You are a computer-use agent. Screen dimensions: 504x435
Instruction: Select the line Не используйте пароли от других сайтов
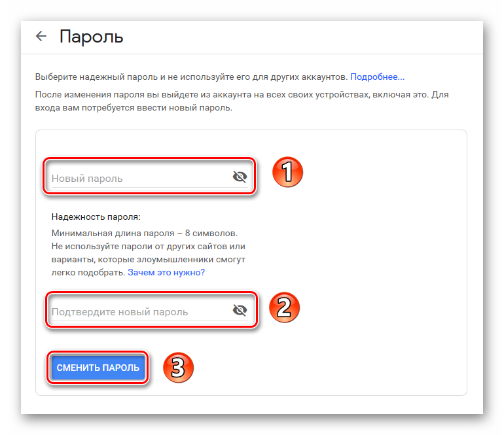[148, 247]
